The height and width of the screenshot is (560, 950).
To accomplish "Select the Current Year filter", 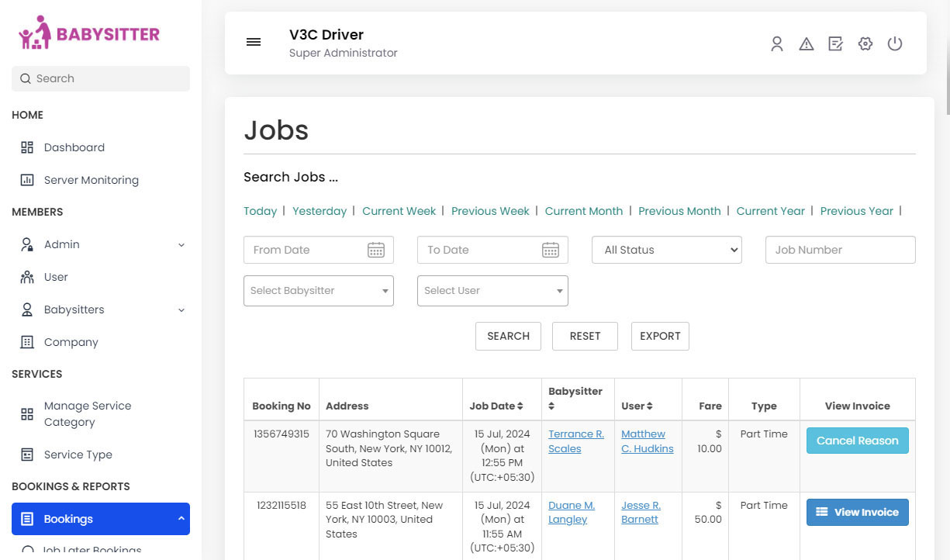I will (770, 210).
